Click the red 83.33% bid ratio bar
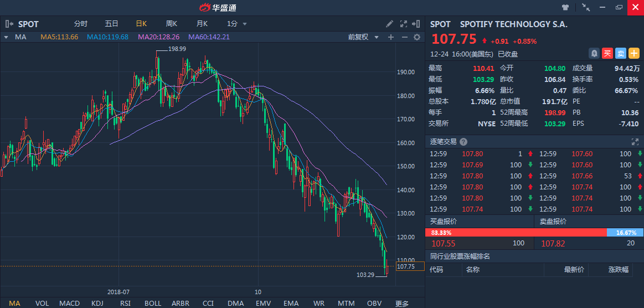Image resolution: width=644 pixels, height=308 pixels. [x=516, y=233]
